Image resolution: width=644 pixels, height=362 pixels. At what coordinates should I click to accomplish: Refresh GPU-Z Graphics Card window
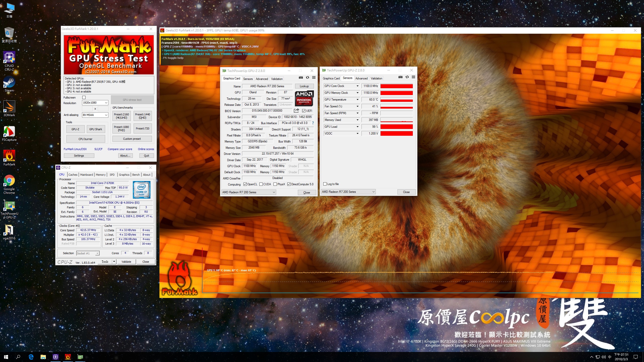point(307,77)
